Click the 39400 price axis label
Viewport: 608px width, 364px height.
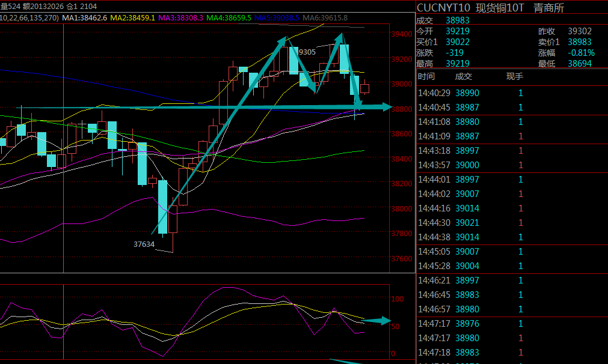402,34
